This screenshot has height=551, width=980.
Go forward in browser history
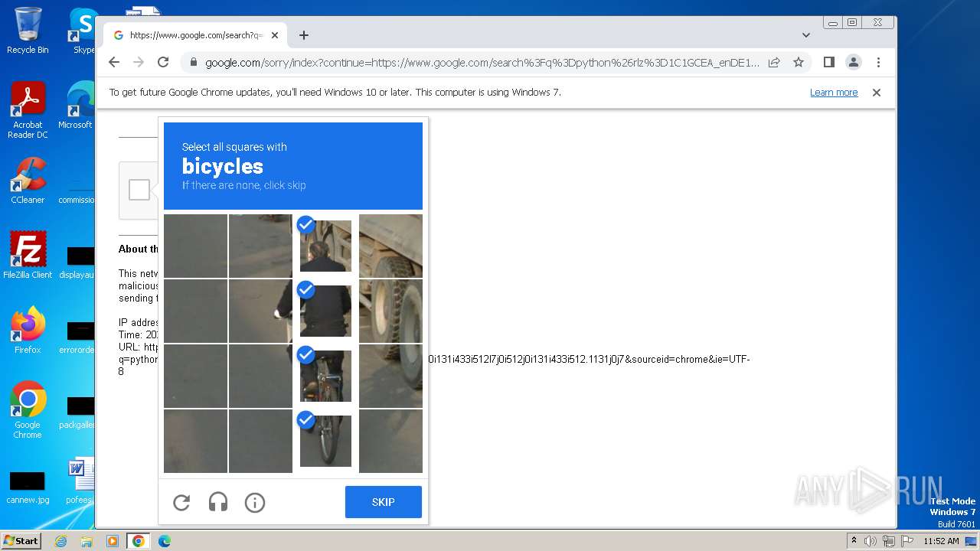click(x=139, y=62)
